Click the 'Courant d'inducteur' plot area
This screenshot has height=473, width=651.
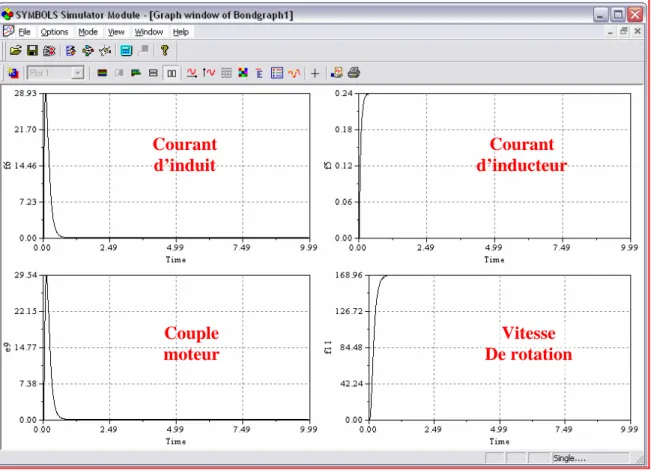pos(494,166)
